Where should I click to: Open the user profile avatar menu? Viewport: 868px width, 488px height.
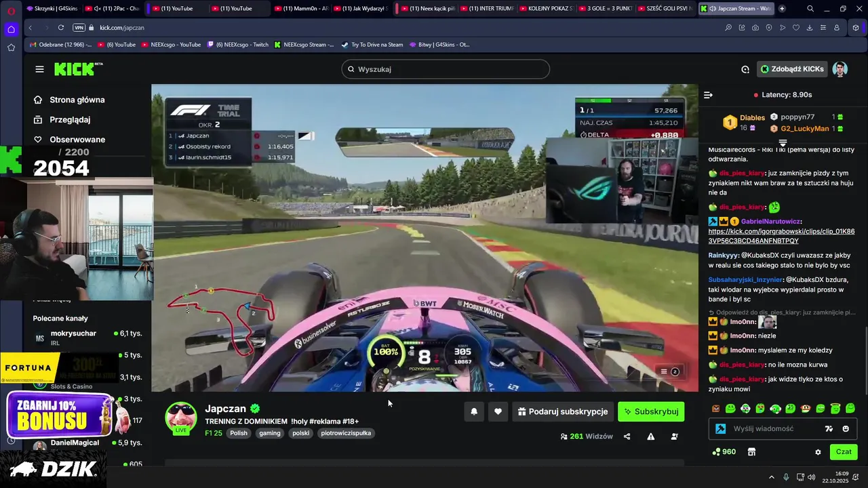[x=840, y=69]
